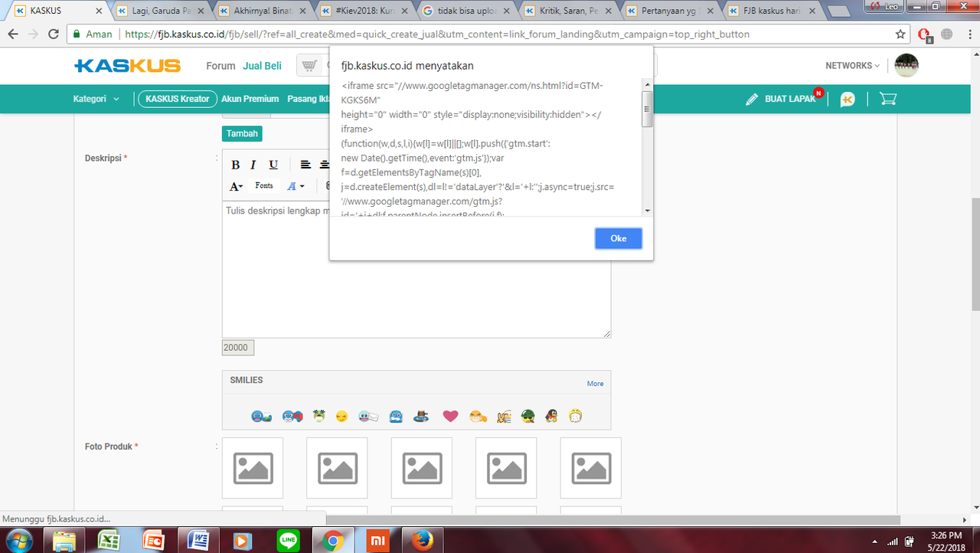Select the fifth Foto Produk upload placeholder
This screenshot has width=980, height=553.
coord(591,468)
